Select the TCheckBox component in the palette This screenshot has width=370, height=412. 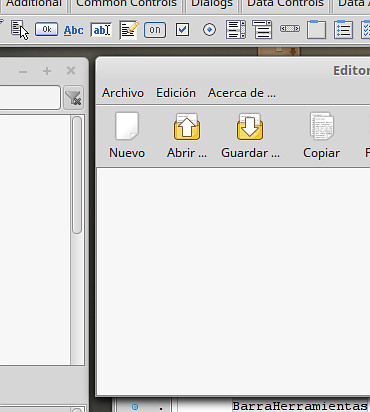pyautogui.click(x=182, y=30)
